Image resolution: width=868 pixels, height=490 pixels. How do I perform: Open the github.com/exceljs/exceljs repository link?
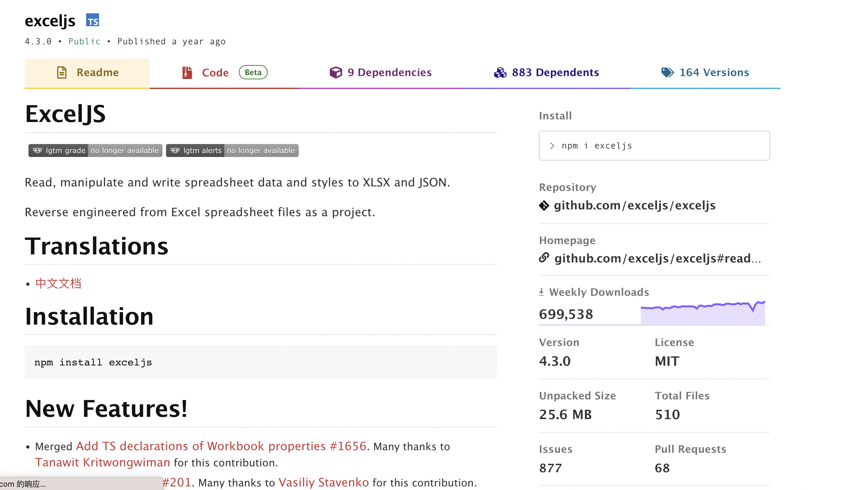634,205
